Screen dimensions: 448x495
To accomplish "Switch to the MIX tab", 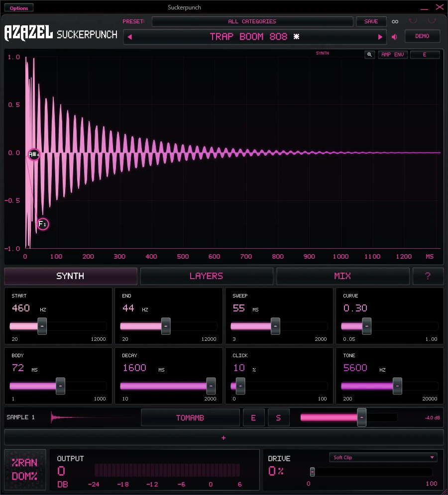I will [x=343, y=276].
